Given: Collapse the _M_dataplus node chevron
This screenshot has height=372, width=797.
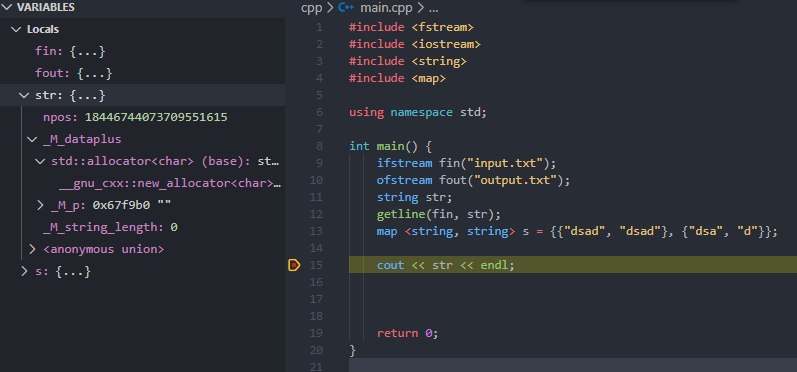Looking at the screenshot, I should click(32, 139).
